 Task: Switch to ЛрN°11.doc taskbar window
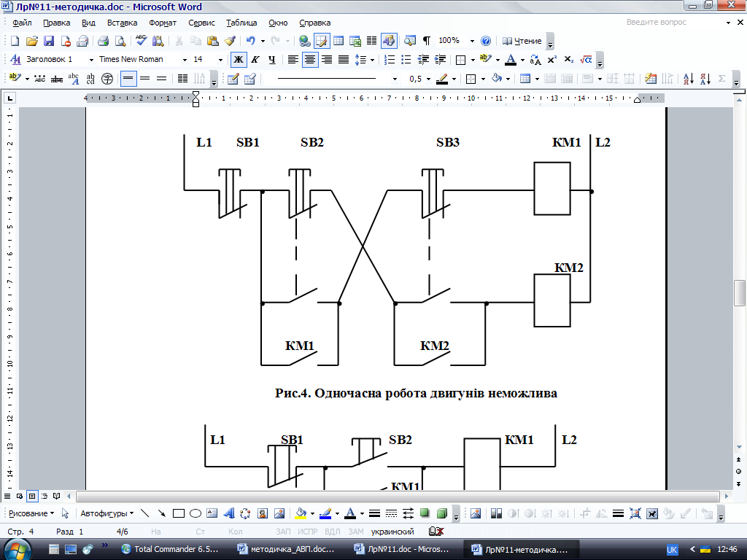pos(403,549)
